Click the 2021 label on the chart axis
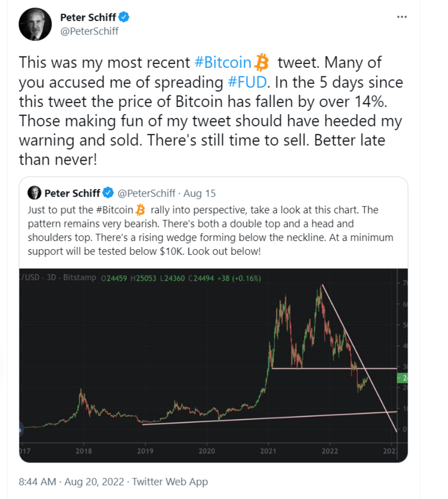This screenshot has width=448, height=499. click(x=268, y=451)
